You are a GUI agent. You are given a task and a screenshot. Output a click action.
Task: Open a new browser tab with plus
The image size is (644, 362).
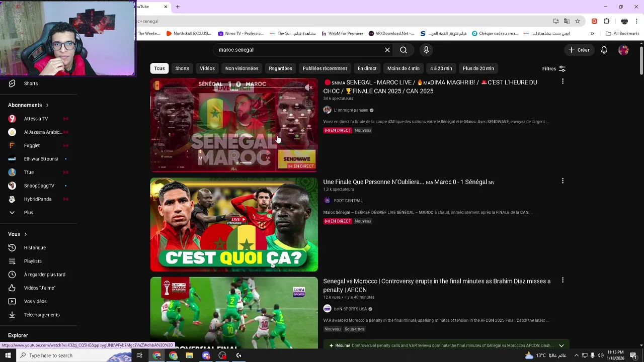[x=178, y=7]
